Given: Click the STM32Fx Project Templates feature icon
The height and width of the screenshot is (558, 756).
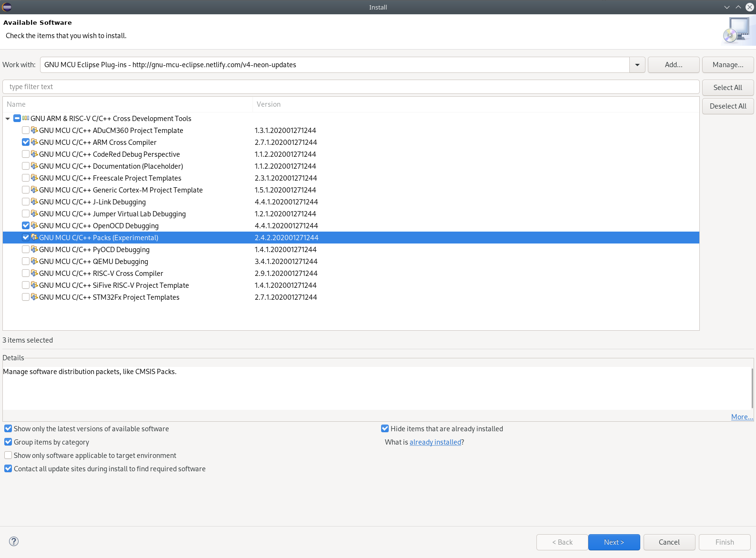Looking at the screenshot, I should coord(34,297).
